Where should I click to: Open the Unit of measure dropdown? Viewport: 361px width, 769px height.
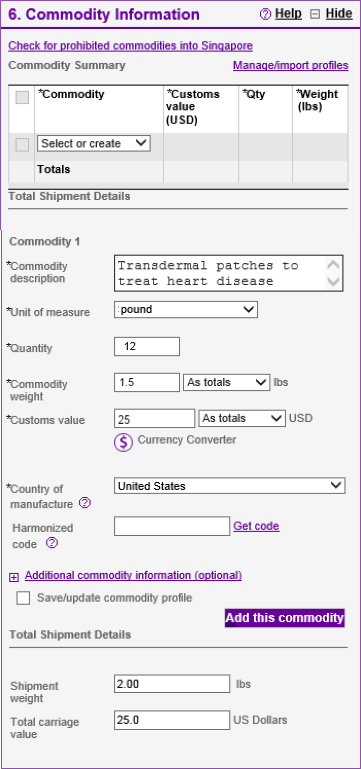(186, 309)
